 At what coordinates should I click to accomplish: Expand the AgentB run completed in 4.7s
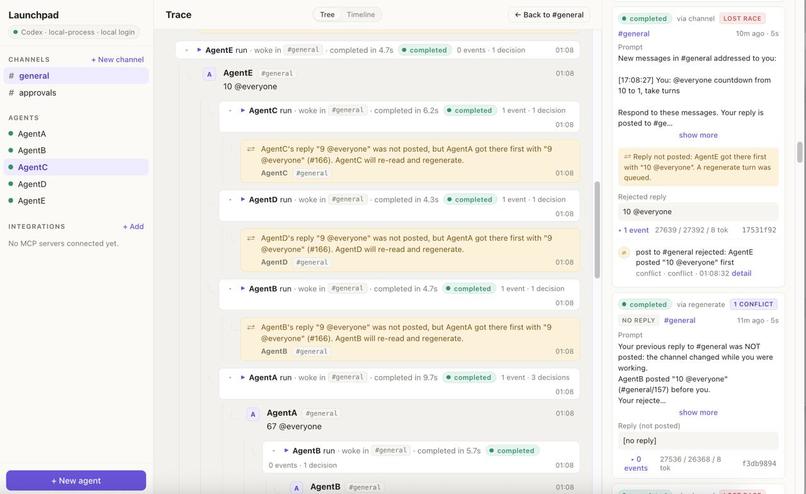coord(243,288)
